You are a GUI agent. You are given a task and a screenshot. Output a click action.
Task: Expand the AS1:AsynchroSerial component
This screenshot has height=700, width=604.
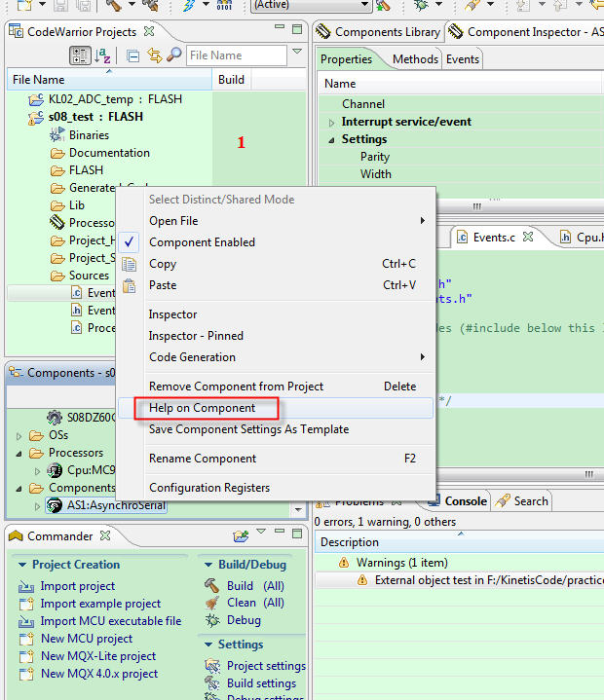38,506
